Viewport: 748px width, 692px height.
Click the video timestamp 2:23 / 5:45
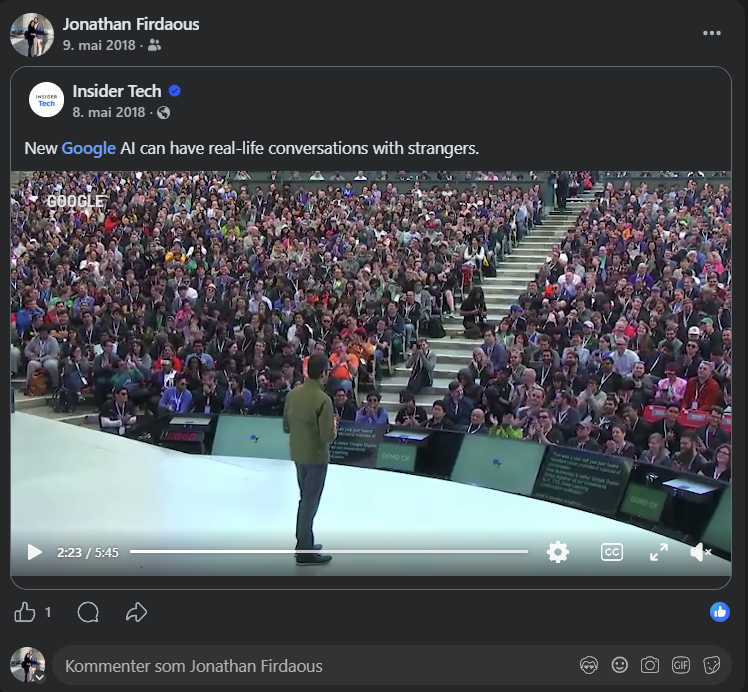(88, 552)
